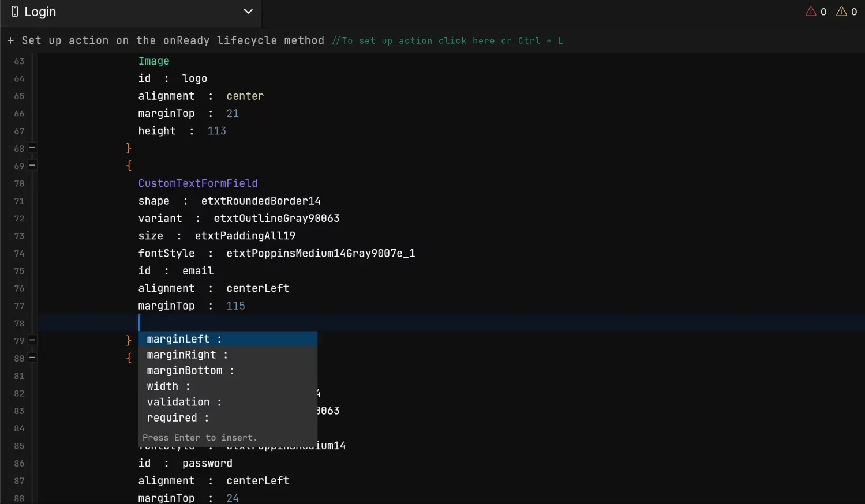Select marginLeft from autocomplete list
Screen dimensions: 865x504
[x=184, y=339]
